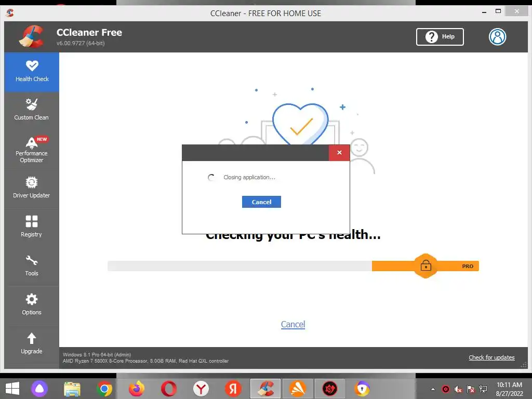
Task: Close the Closing application dialog
Action: [339, 153]
